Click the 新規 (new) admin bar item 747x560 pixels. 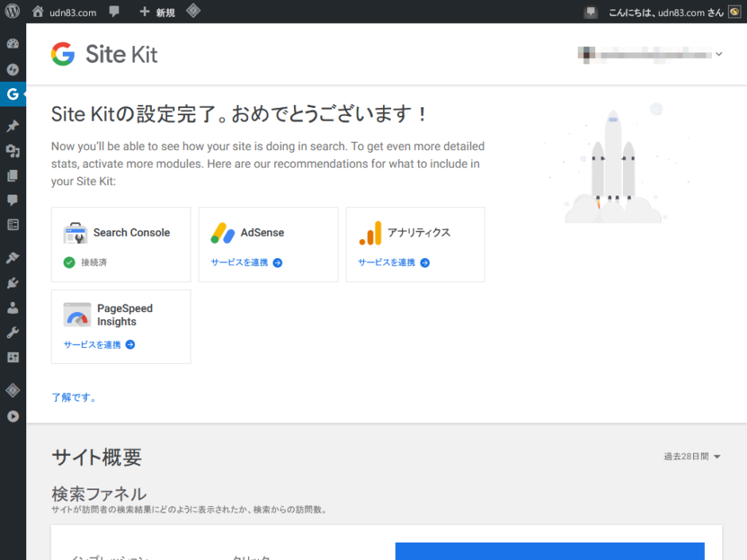click(x=157, y=13)
